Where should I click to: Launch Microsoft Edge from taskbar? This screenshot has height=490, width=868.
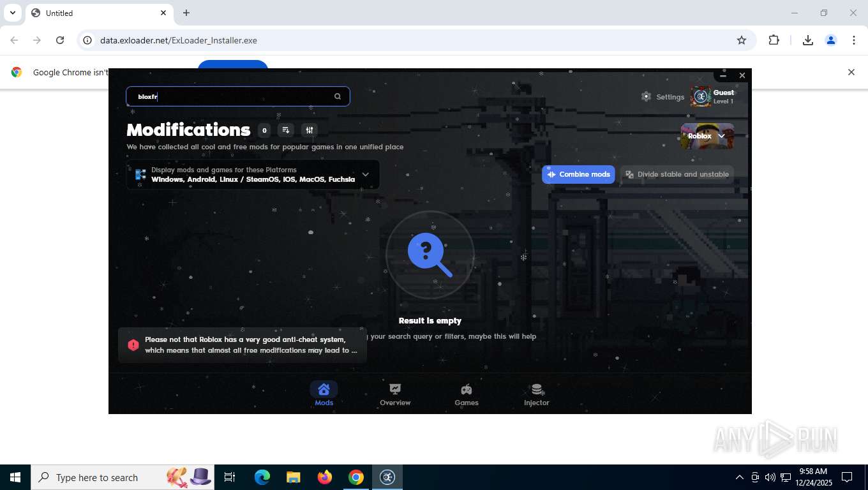click(262, 477)
